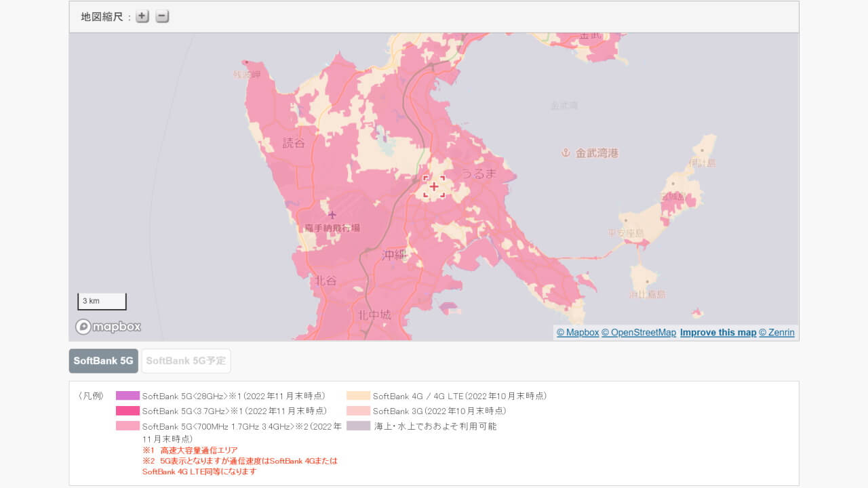Click the © Mapbox attribution link

(x=576, y=332)
